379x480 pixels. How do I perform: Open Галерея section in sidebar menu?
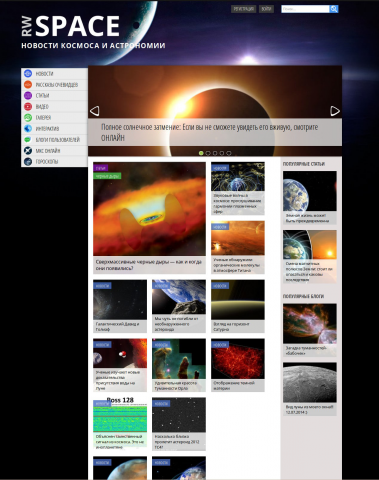pyautogui.click(x=54, y=117)
